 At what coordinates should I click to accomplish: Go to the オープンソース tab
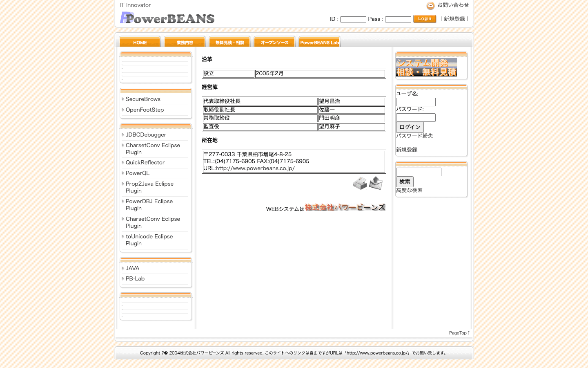point(274,42)
